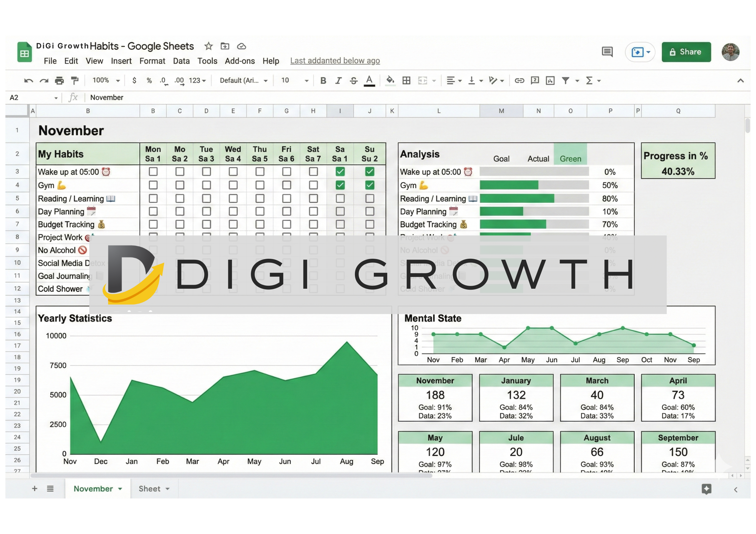Switch to the Sheet tab
The image size is (756, 534).
(x=150, y=489)
